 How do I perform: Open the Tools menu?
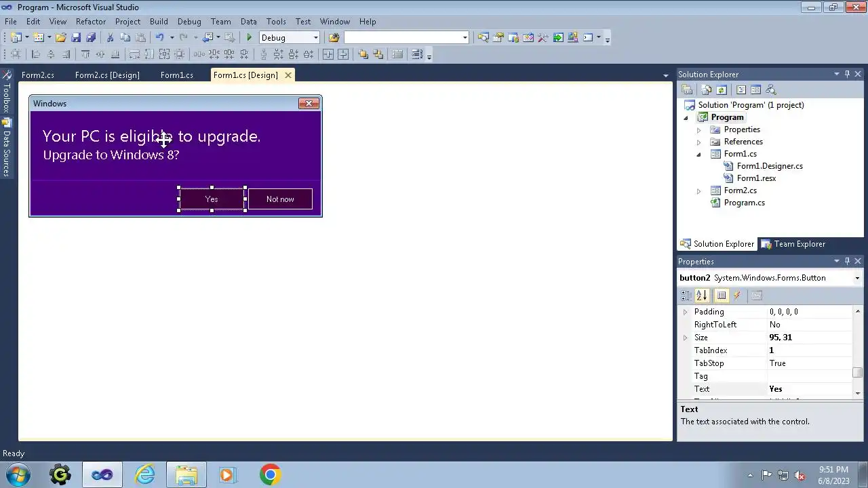click(x=276, y=22)
